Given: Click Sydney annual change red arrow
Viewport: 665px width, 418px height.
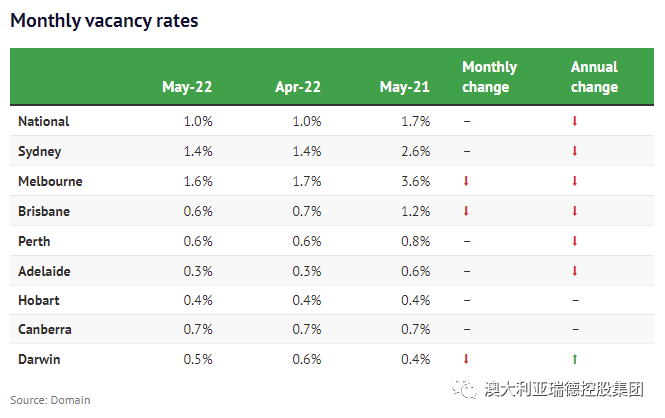Looking at the screenshot, I should 575,151.
